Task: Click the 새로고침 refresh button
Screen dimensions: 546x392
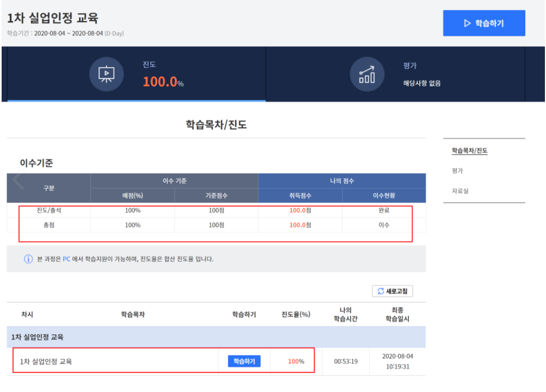Action: pos(393,291)
